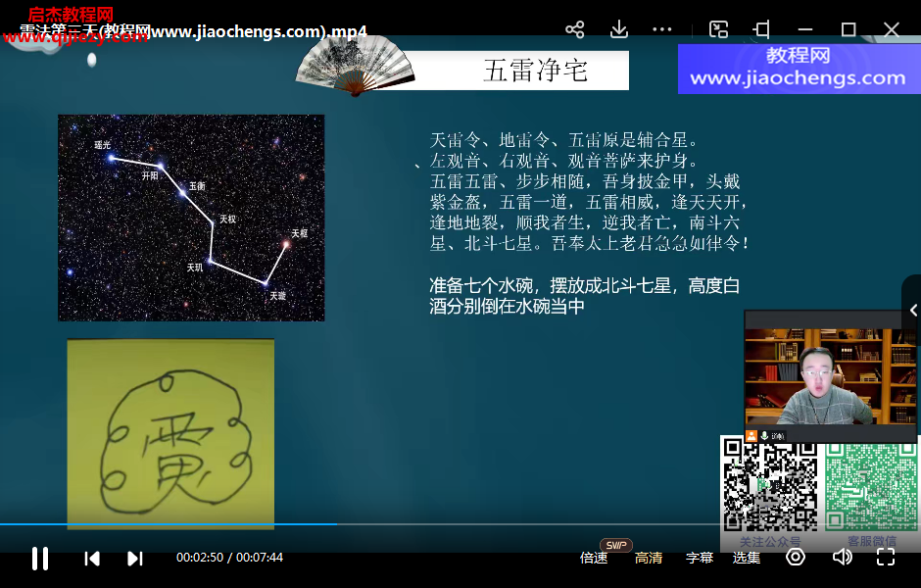Open the share options icon

[574, 29]
